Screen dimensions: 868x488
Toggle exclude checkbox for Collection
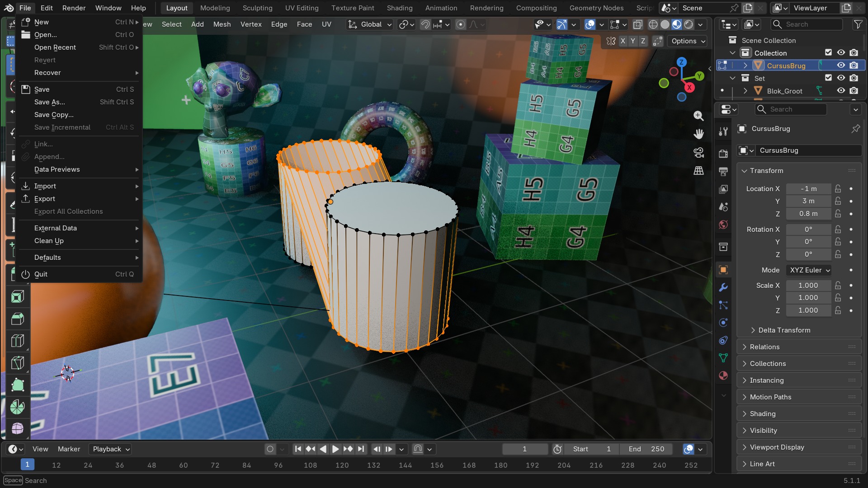pyautogui.click(x=828, y=53)
